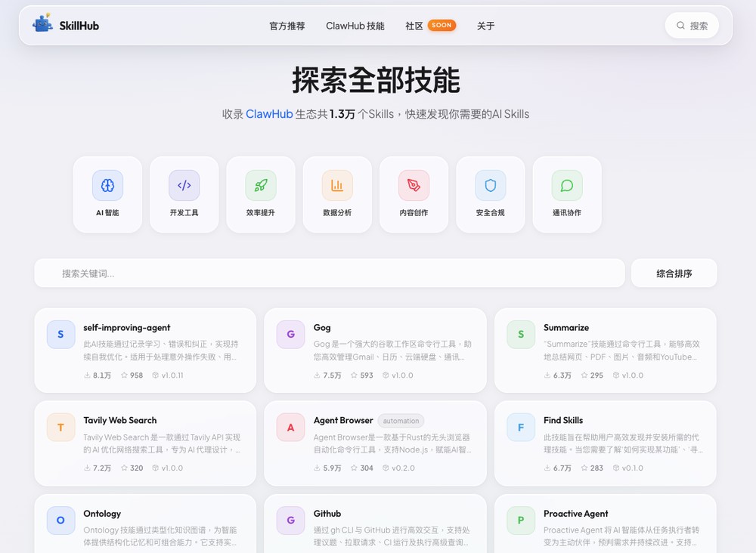
Task: Select the AI智能 category icon
Action: 107,184
